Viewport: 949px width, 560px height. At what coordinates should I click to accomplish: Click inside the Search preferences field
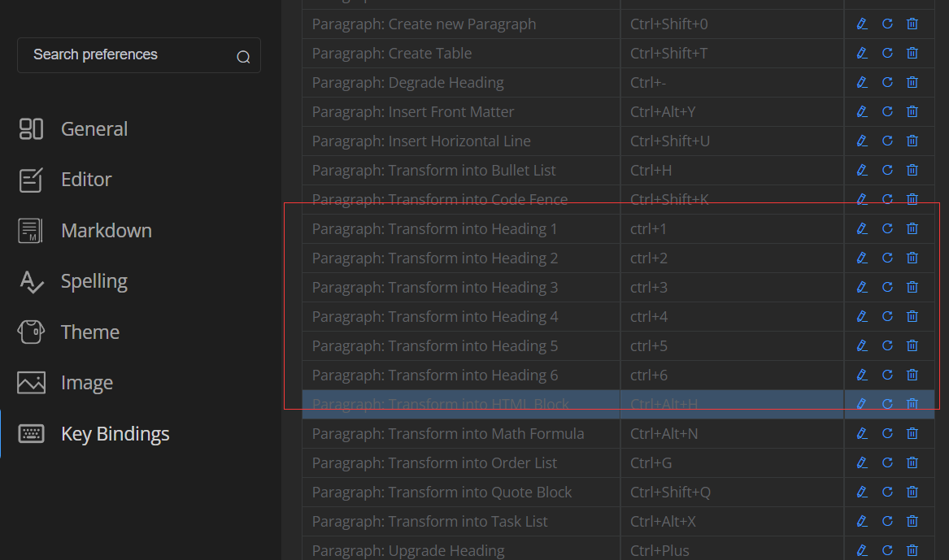click(122, 54)
